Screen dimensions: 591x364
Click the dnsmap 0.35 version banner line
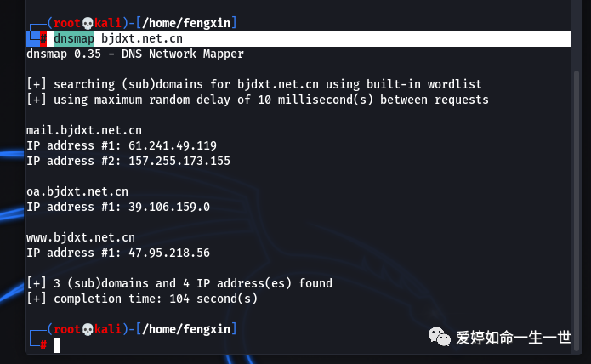coord(135,54)
